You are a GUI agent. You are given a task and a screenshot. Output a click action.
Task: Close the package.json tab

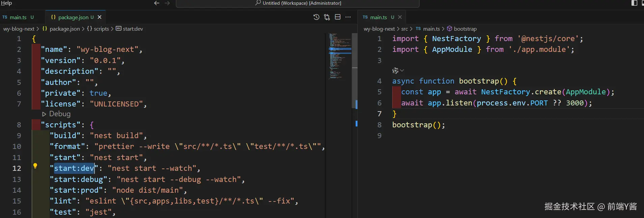[x=100, y=17]
